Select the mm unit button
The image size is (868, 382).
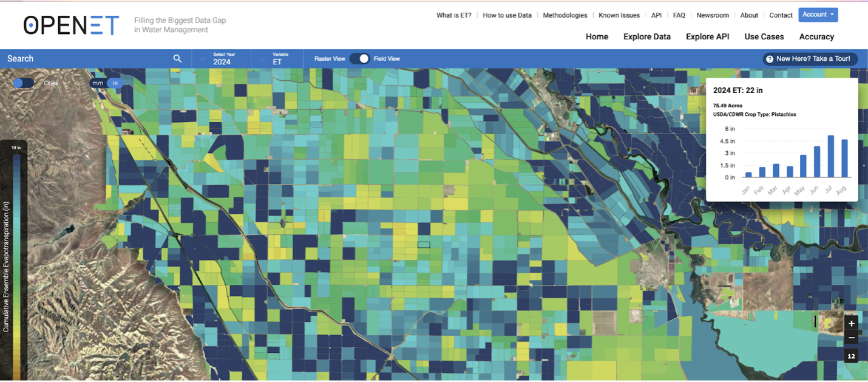(97, 83)
